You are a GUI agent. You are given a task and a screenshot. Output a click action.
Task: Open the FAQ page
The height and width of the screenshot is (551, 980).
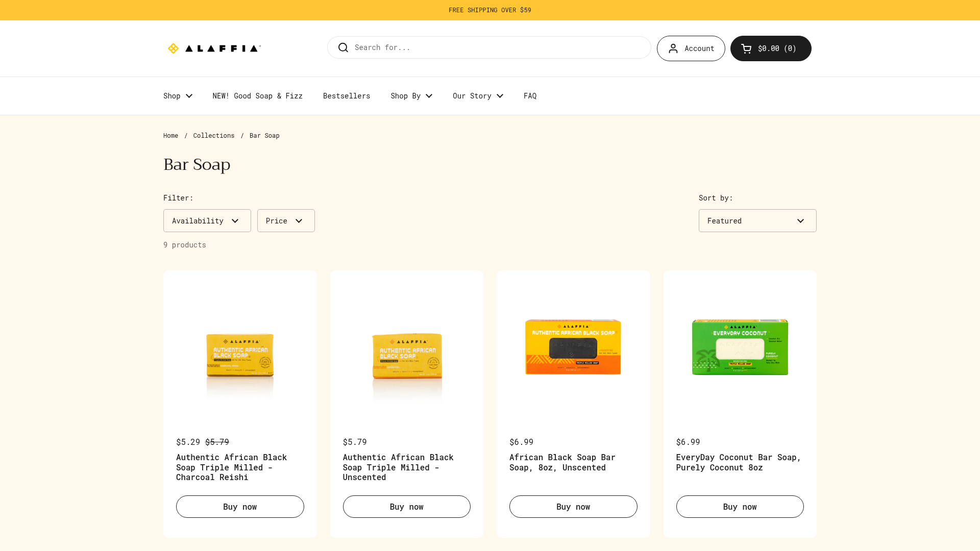click(530, 96)
